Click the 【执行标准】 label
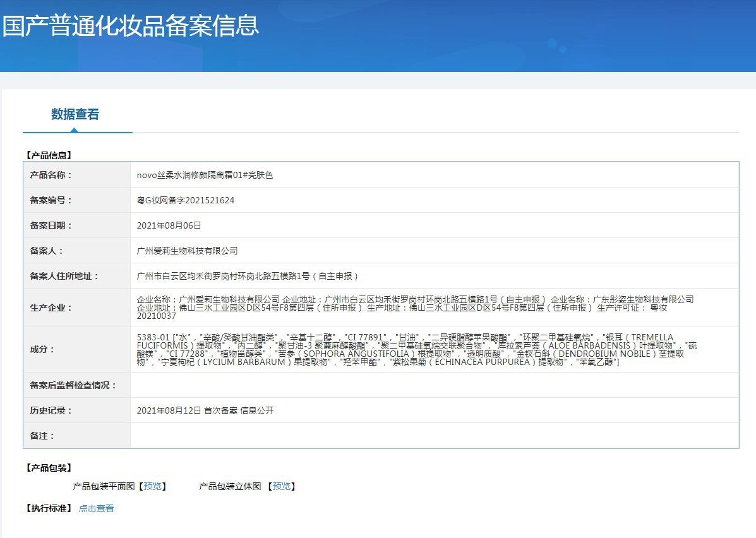Screen dimensions: 756x538 [48, 508]
